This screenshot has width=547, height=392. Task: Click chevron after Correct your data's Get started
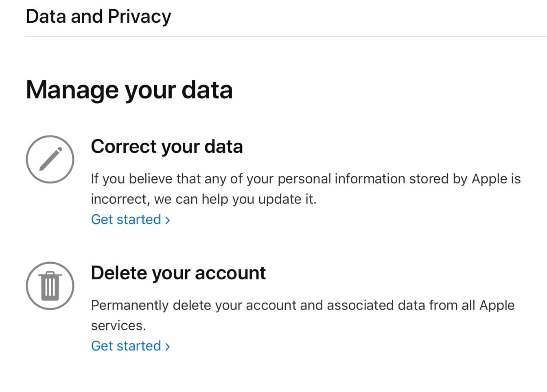pos(168,220)
